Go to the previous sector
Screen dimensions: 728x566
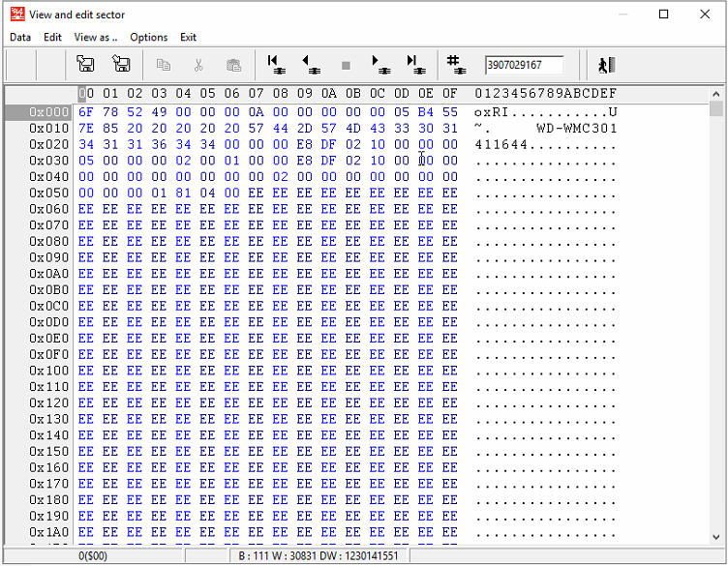click(x=312, y=65)
